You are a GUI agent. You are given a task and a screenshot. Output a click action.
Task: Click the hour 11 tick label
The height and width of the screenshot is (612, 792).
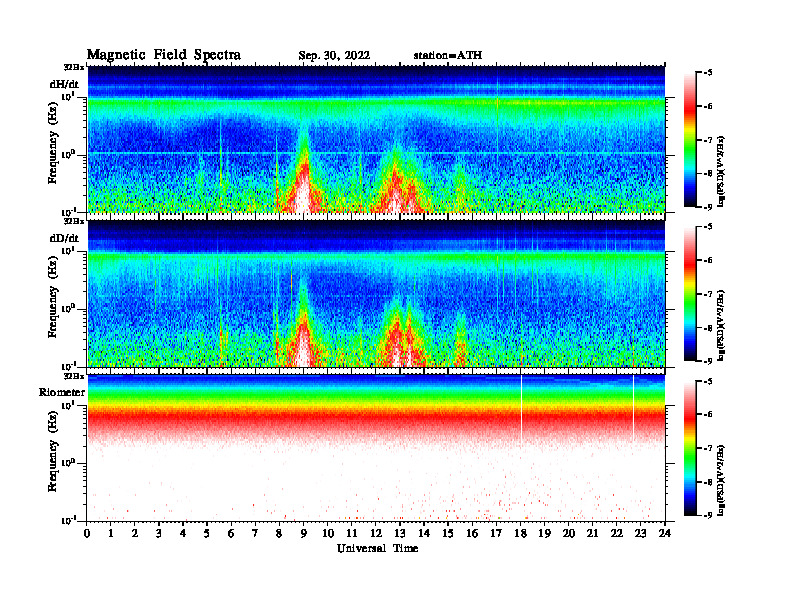[352, 534]
